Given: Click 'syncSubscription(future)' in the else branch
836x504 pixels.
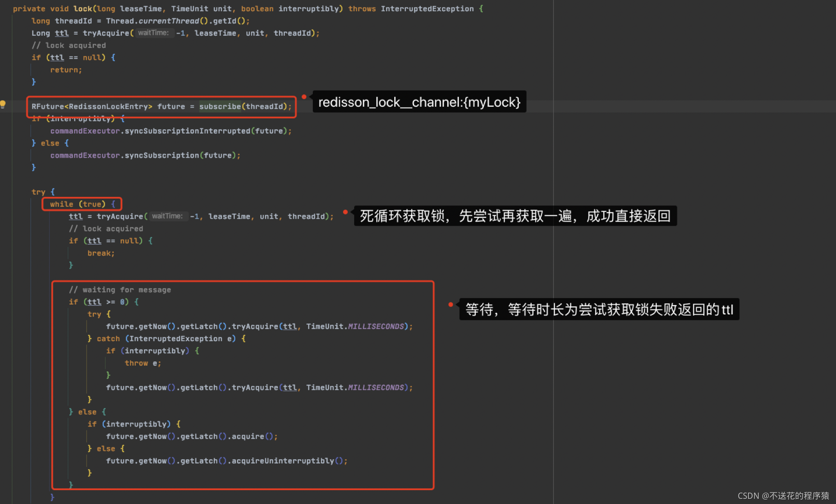Looking at the screenshot, I should [180, 155].
